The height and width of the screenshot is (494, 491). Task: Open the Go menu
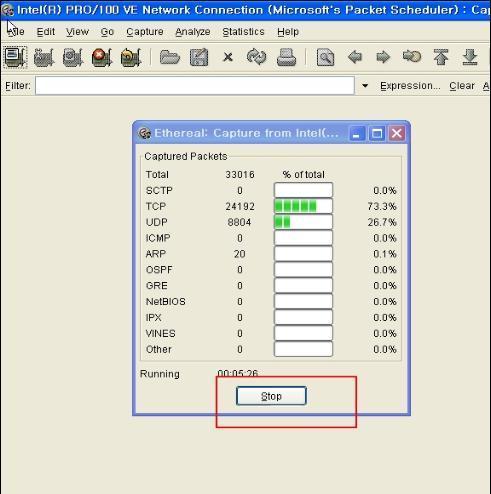point(107,32)
